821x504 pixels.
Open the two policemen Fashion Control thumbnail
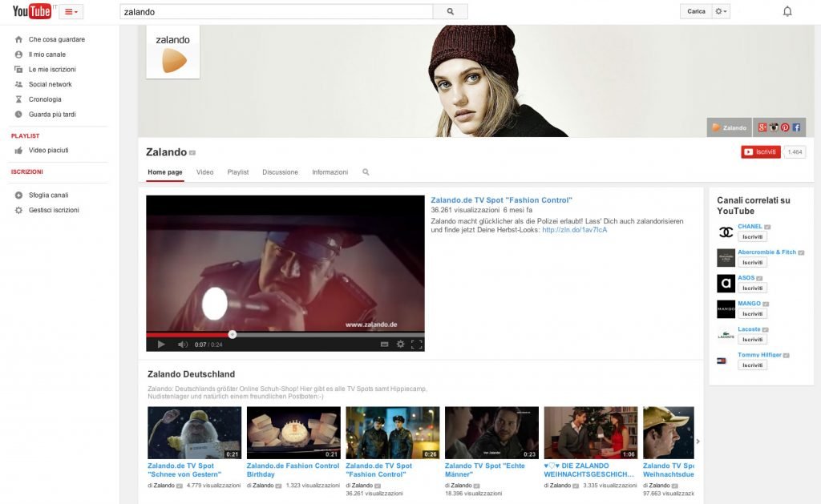click(x=393, y=433)
